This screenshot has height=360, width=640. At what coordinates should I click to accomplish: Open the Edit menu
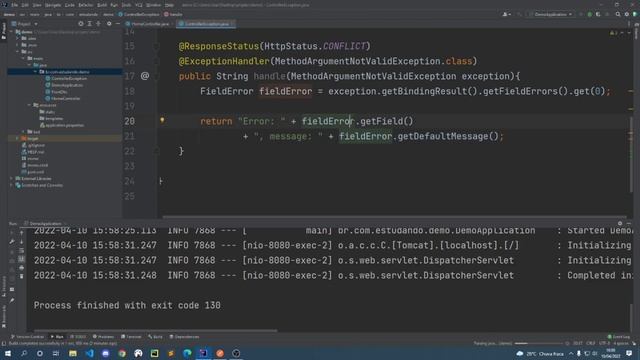25,5
